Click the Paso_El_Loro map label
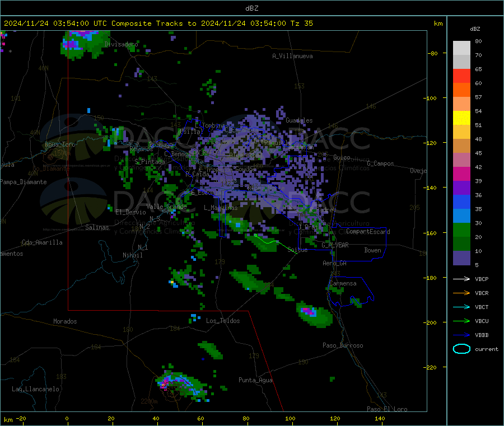 click(387, 409)
